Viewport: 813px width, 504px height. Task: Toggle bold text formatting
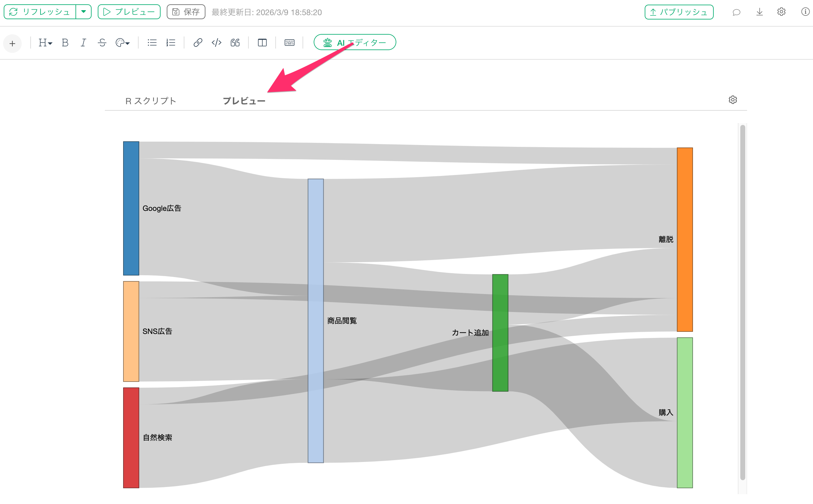coord(65,43)
